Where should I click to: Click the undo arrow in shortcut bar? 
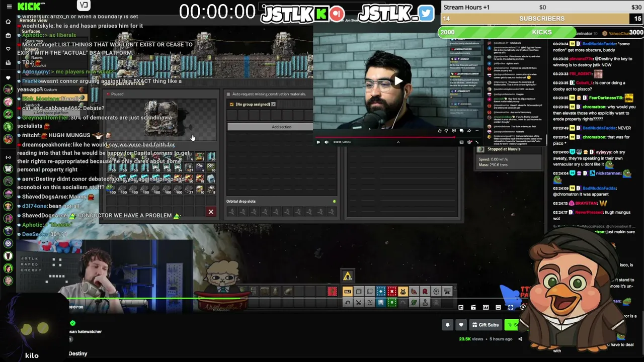(348, 303)
